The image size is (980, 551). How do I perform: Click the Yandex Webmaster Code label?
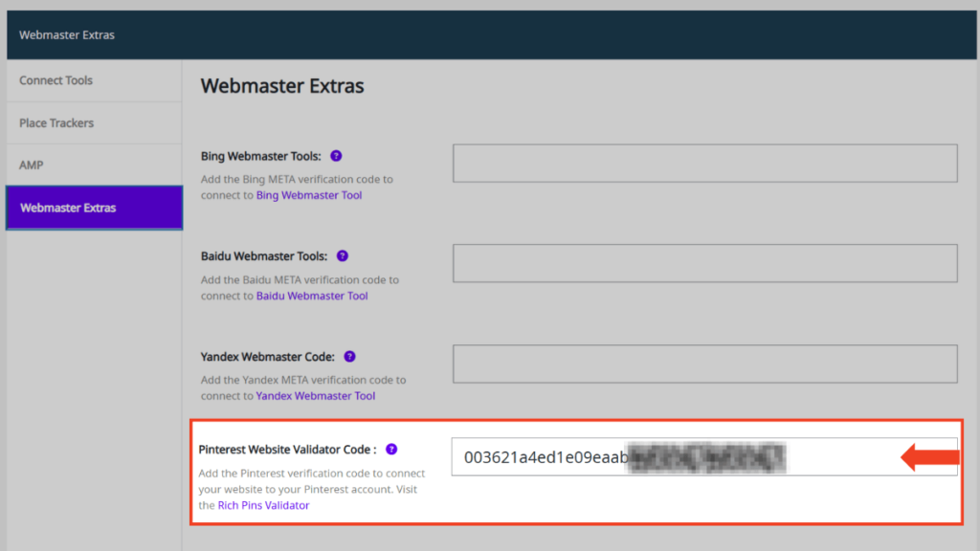(268, 357)
